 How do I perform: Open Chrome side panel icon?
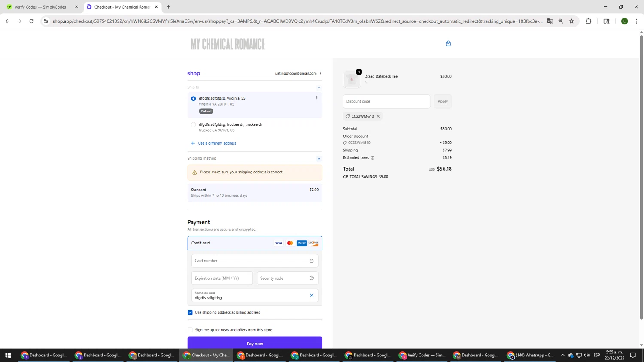tap(607, 21)
